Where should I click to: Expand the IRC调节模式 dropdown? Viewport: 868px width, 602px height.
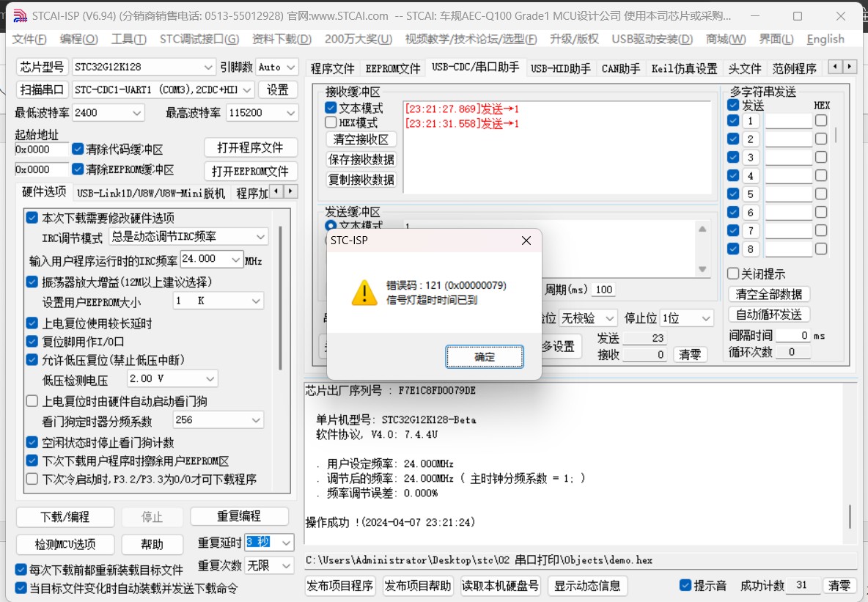click(x=261, y=237)
